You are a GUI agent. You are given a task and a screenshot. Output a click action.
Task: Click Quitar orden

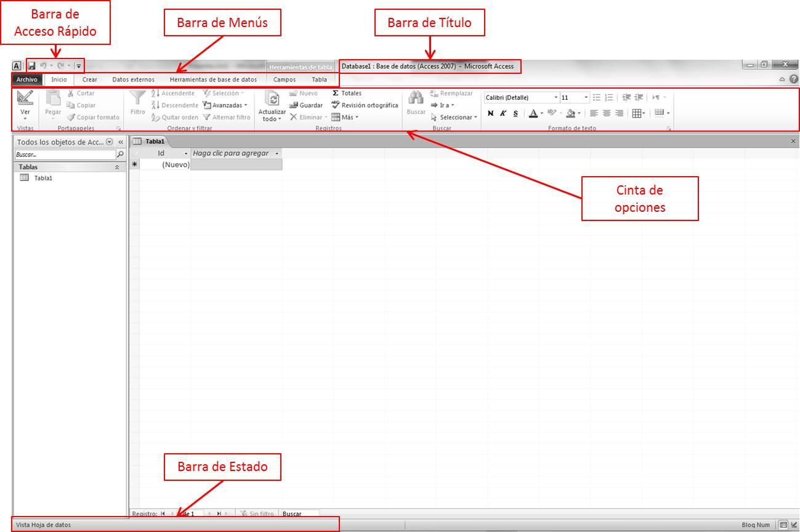point(175,117)
